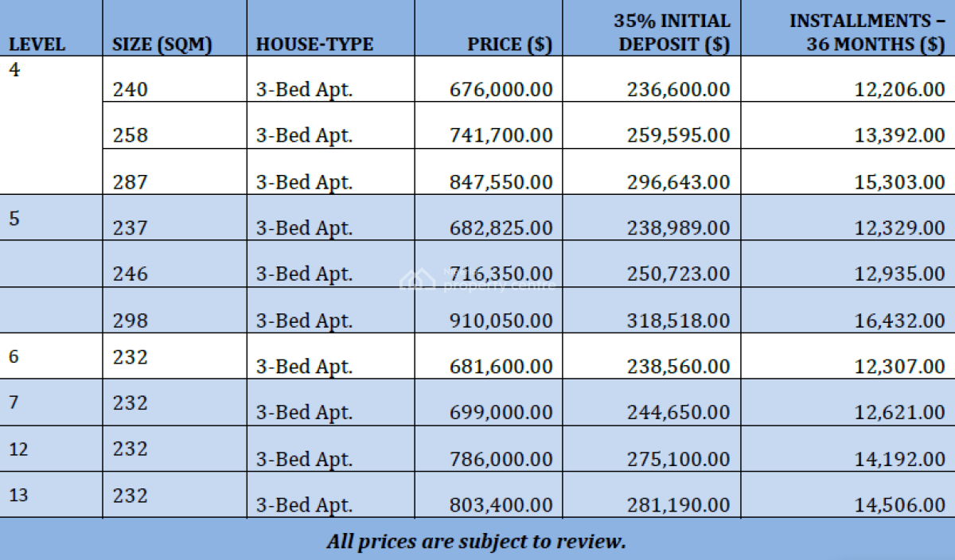Select the SIZE (SQM) column header

tap(162, 45)
